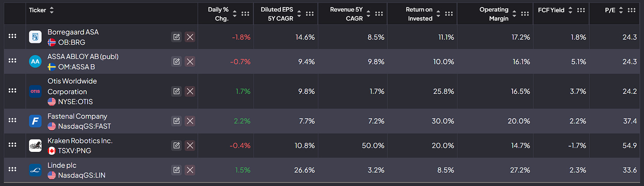
Task: Remove Otis Worldwide Corporation from the list
Action: click(190, 91)
